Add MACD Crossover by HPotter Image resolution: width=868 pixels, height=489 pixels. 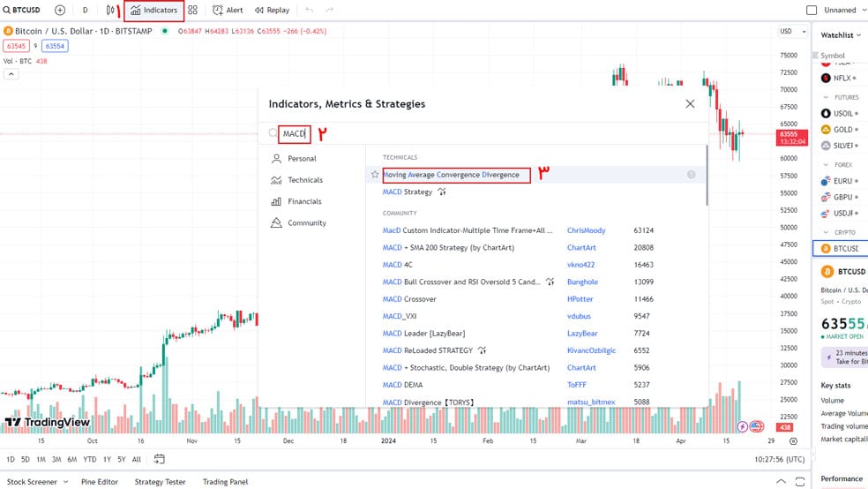click(409, 299)
